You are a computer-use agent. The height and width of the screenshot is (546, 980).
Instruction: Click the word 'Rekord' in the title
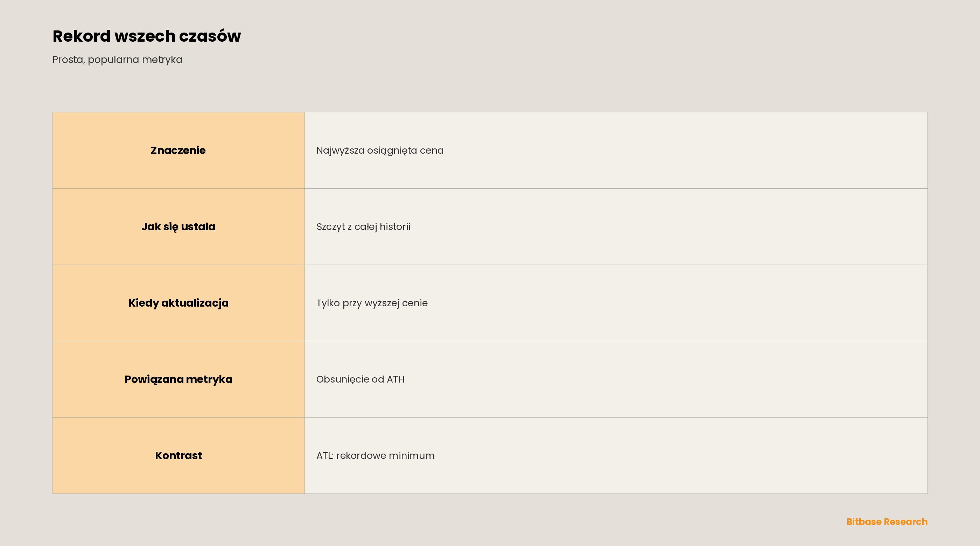coord(82,36)
